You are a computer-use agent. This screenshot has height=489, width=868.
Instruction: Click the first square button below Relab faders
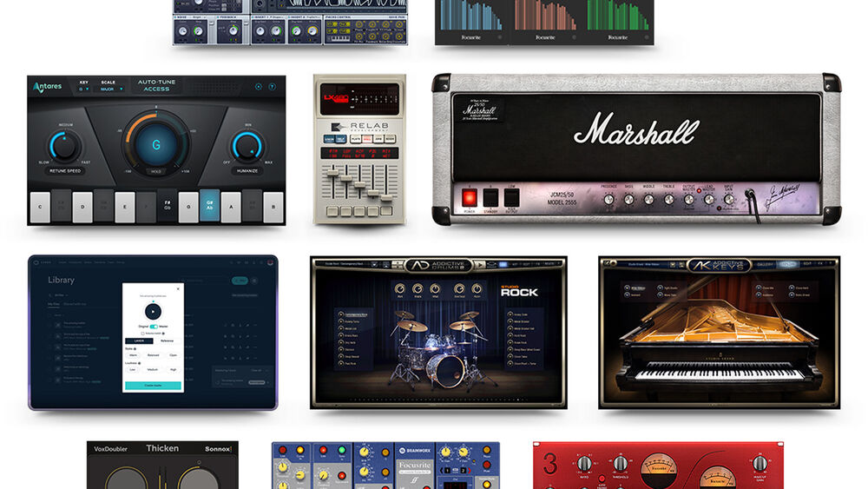[x=332, y=212]
